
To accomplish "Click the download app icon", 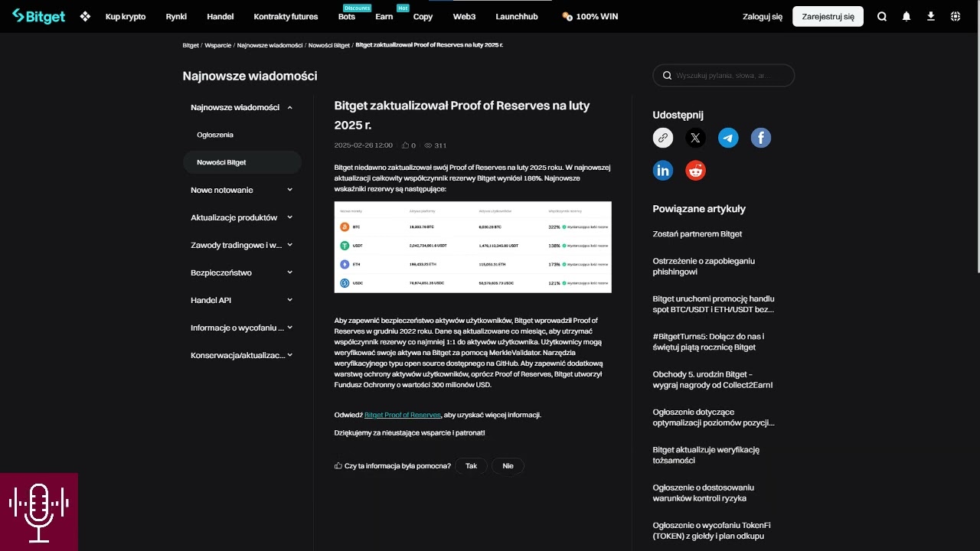I will (x=931, y=16).
